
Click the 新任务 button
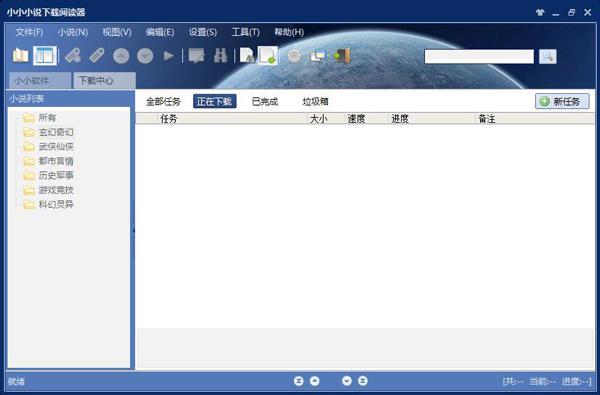(562, 101)
